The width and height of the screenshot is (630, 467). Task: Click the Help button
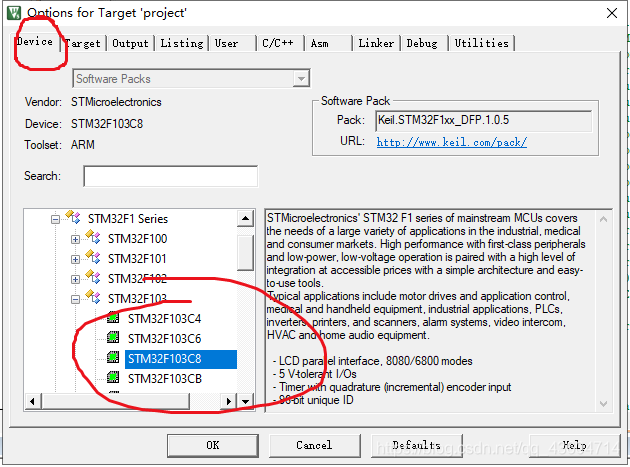click(574, 445)
